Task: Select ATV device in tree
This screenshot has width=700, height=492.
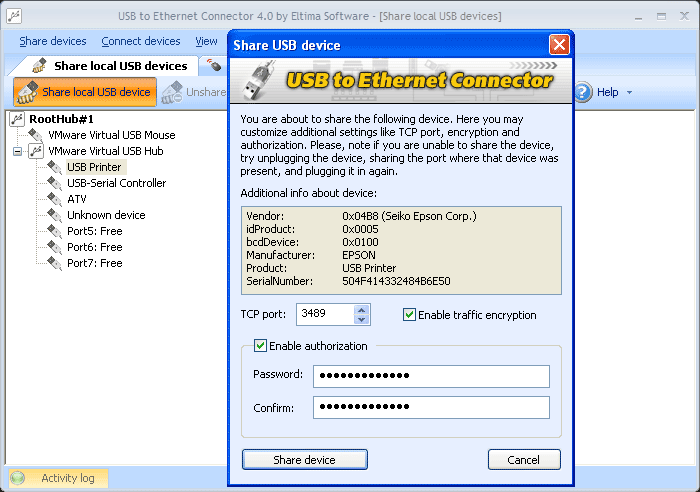Action: [77, 199]
